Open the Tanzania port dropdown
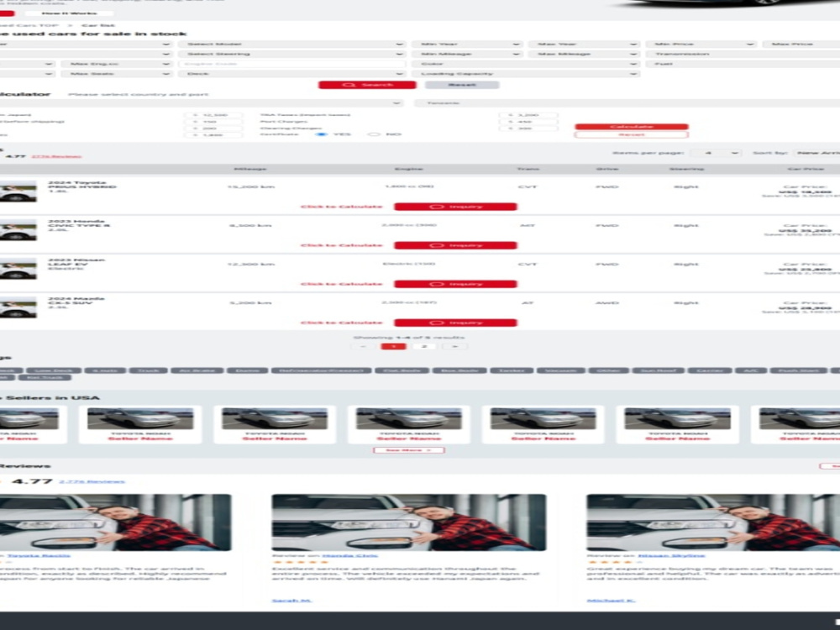Viewport: 840px width, 630px height. pos(627,102)
